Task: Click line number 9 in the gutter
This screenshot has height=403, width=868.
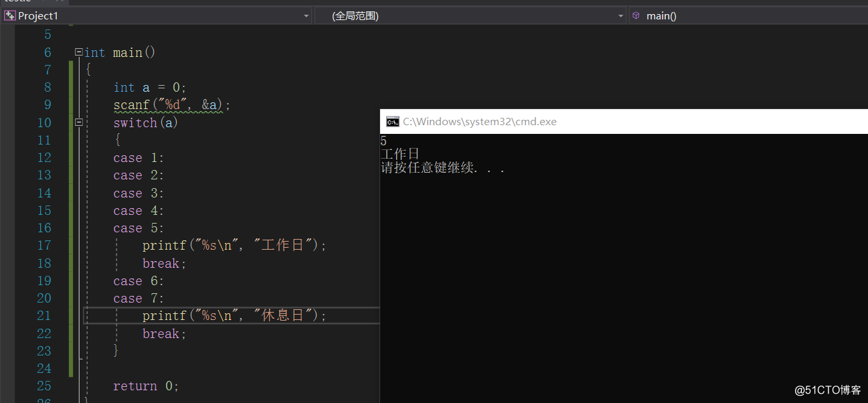Action: pyautogui.click(x=48, y=105)
